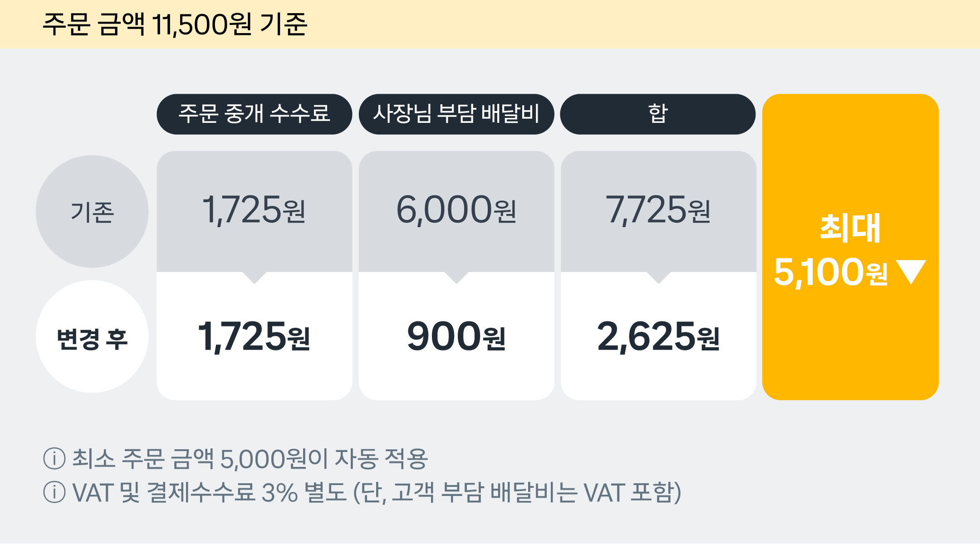Click the 변경 후 900원 delivery cell
The image size is (980, 544).
456,336
